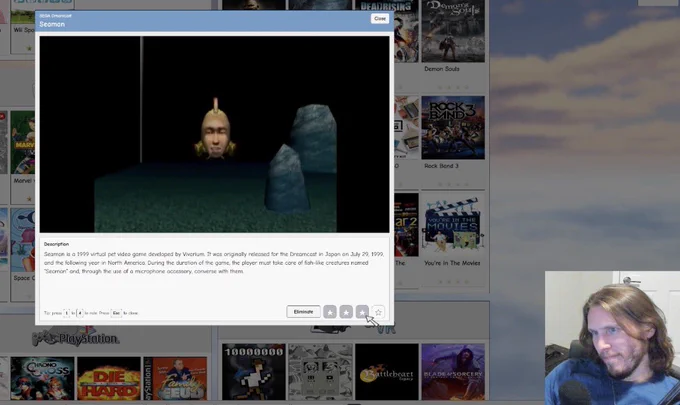Click the Seaman description paragraph text
Viewport: 680px width, 405px height.
(214, 263)
